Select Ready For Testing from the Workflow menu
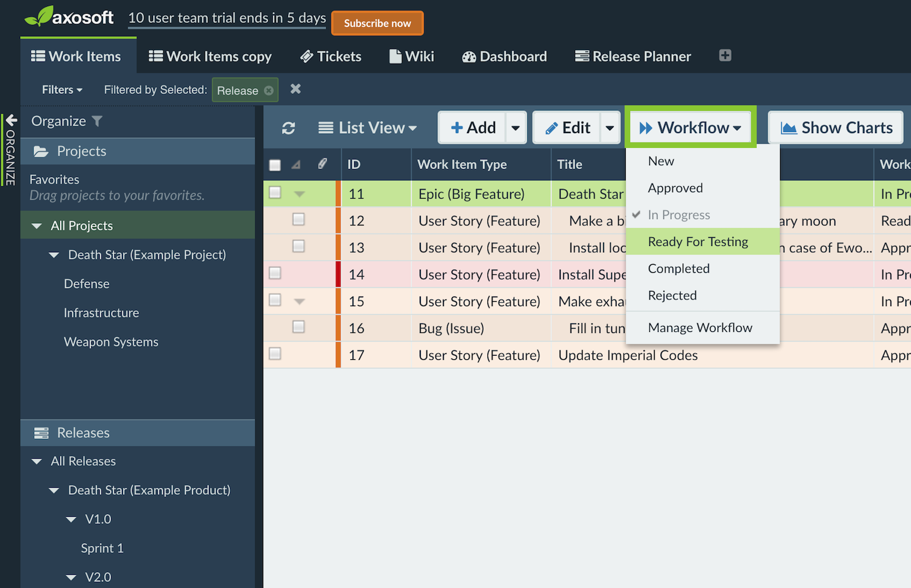The image size is (911, 588). point(697,241)
